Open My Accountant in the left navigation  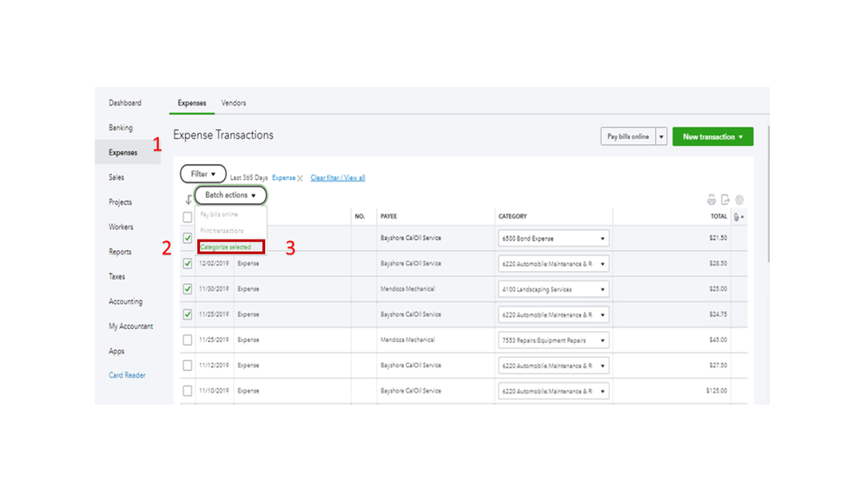pos(130,326)
